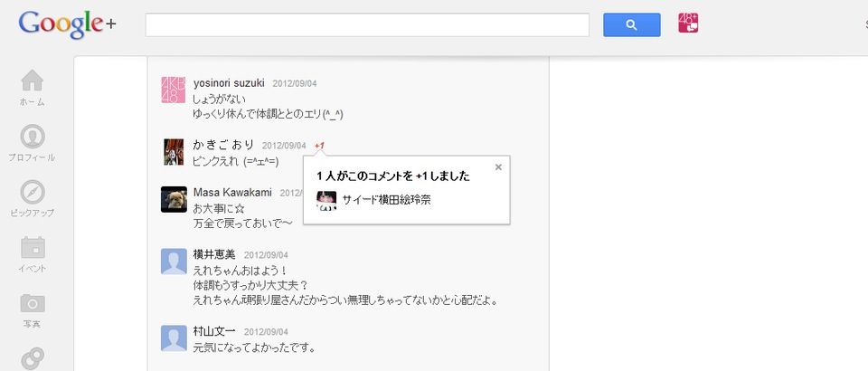Click Masa Kawakami's dog avatar

(174, 199)
